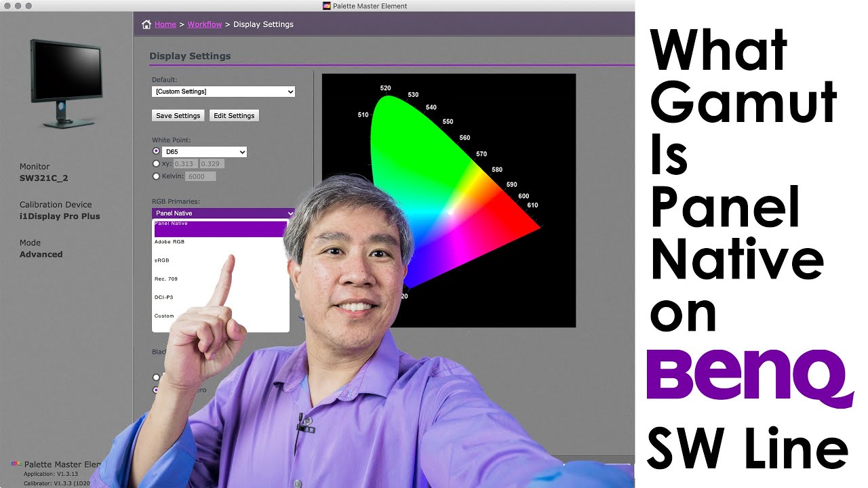
Task: Click the CIE chromaticity gamut diagram
Action: (449, 200)
